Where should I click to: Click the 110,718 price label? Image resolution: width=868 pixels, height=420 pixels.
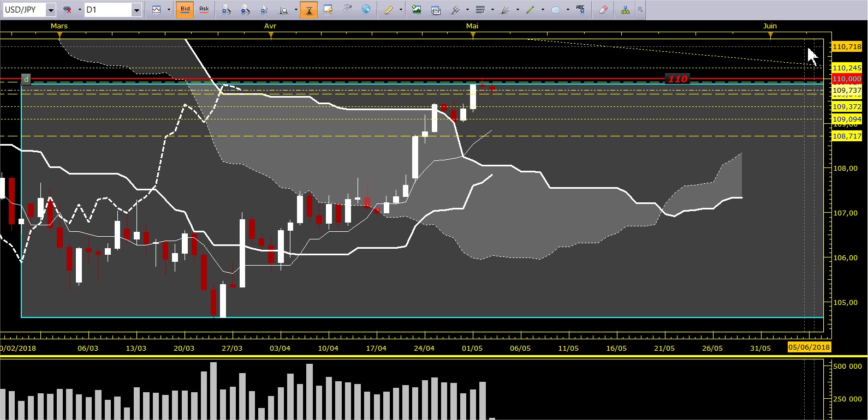tap(847, 47)
